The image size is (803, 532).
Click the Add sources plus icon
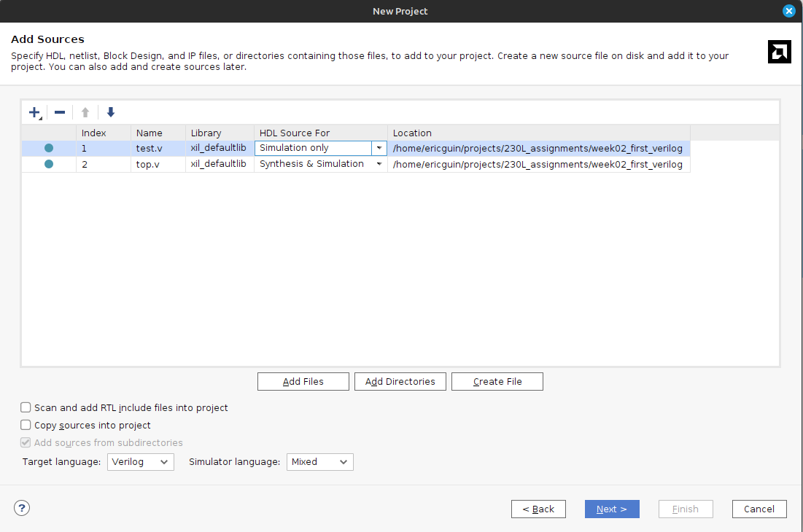(x=34, y=112)
